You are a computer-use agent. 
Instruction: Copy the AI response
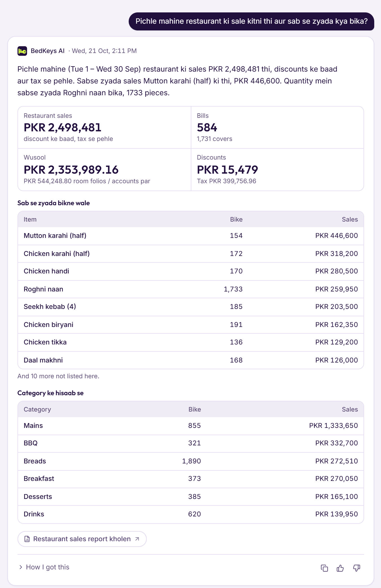click(324, 568)
